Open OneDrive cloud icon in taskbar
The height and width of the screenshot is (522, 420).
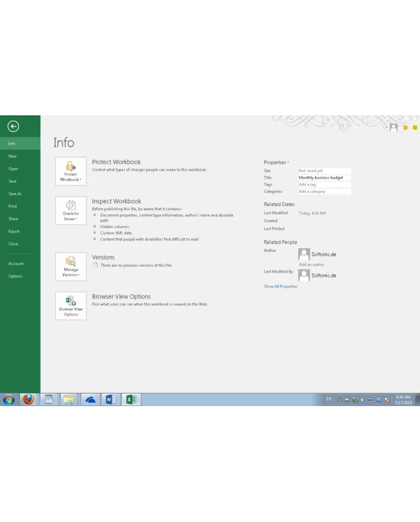(x=90, y=399)
